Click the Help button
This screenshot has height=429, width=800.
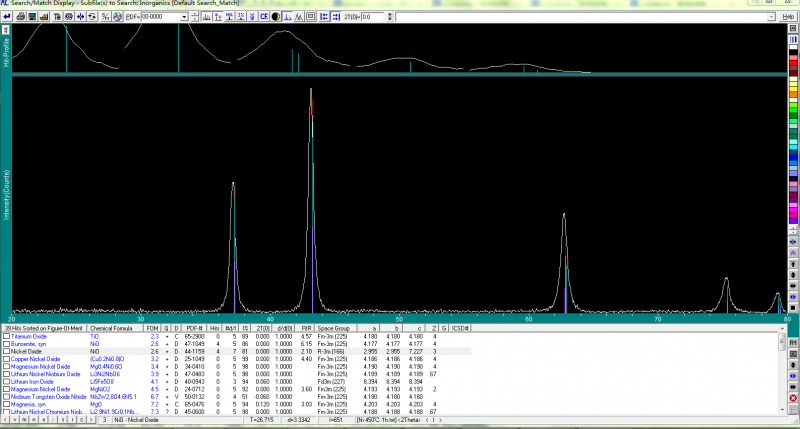[788, 17]
